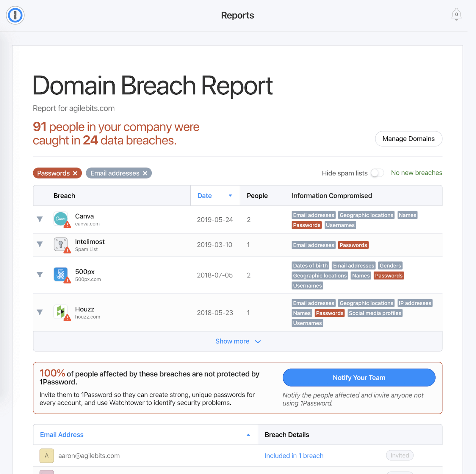Click the 1Password logo in the top corner

point(15,15)
